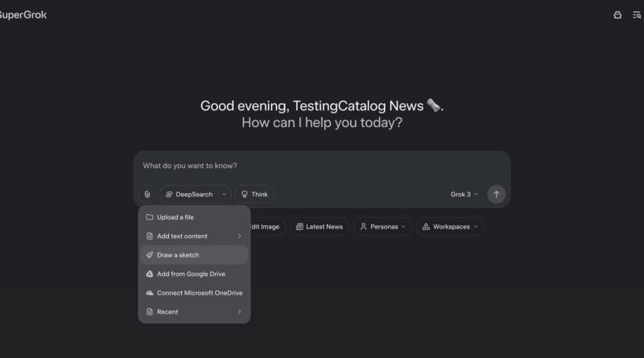Toggle the Think mode button
The height and width of the screenshot is (358, 644).
pos(254,194)
